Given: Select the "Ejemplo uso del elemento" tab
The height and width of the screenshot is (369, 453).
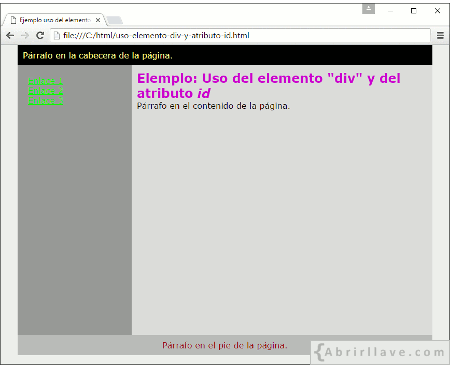Looking at the screenshot, I should (x=55, y=20).
